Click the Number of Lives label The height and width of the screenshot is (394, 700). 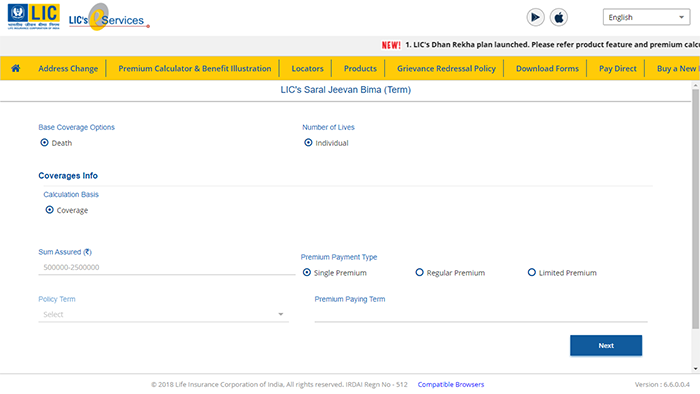click(x=328, y=127)
